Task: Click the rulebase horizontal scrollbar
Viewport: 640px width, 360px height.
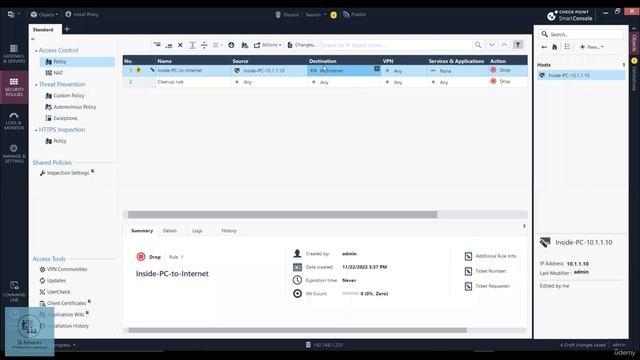Action: point(282,215)
